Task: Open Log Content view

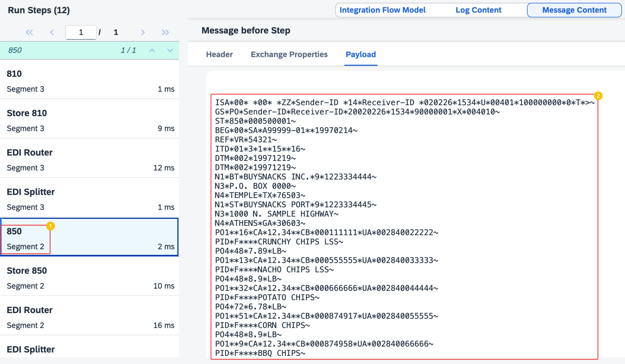Action: (x=478, y=10)
